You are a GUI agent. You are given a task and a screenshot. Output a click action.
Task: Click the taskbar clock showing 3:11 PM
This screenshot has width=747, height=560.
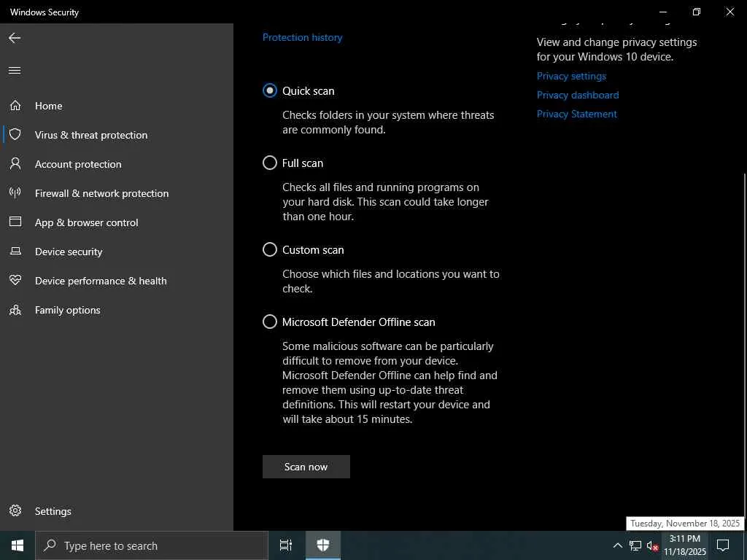685,545
